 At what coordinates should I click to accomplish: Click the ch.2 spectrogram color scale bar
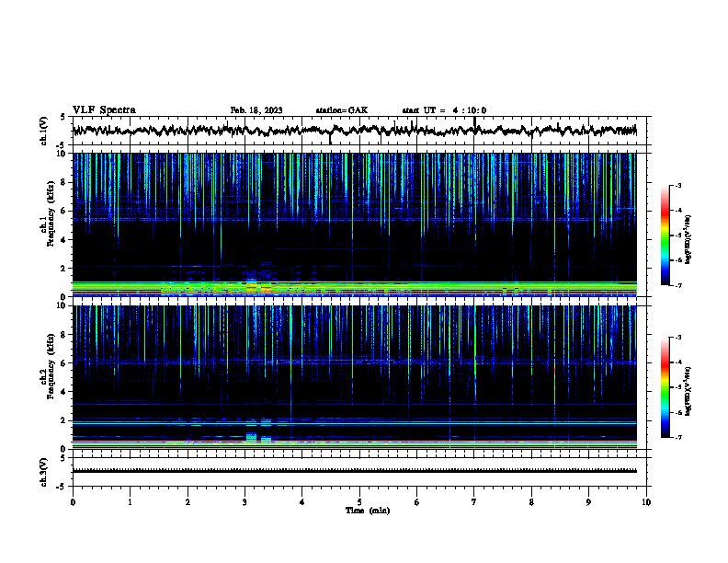coord(665,387)
